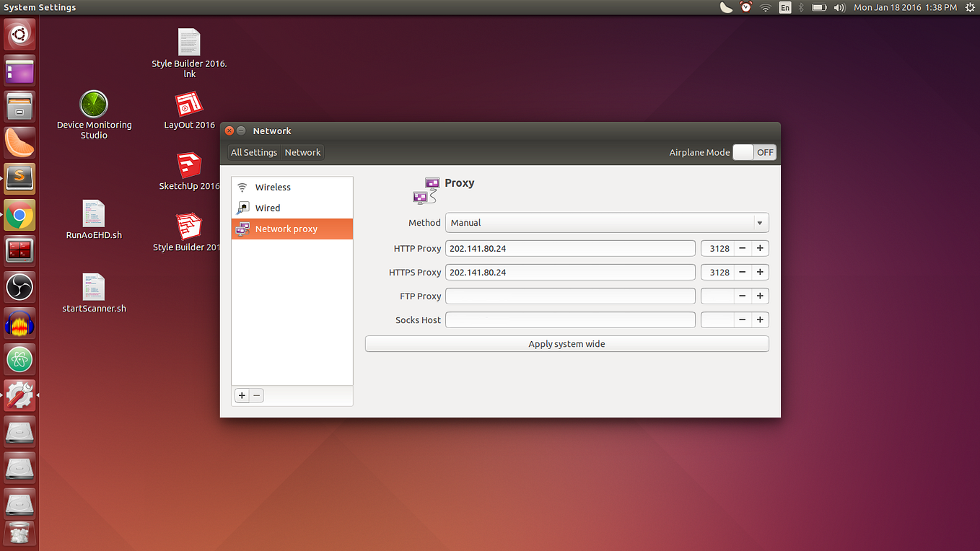Switch to All Settings
Screen dimensions: 980x551
click(x=254, y=152)
